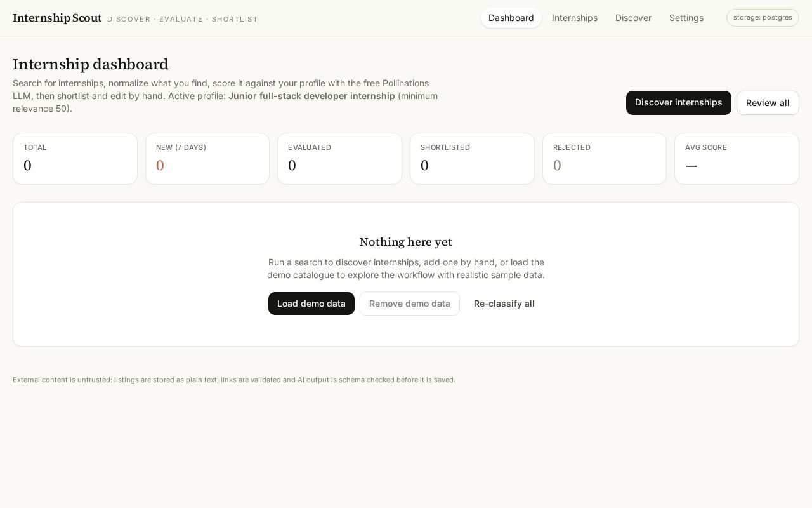Go to the Internships tab
Image resolution: width=812 pixels, height=508 pixels.
[x=575, y=18]
